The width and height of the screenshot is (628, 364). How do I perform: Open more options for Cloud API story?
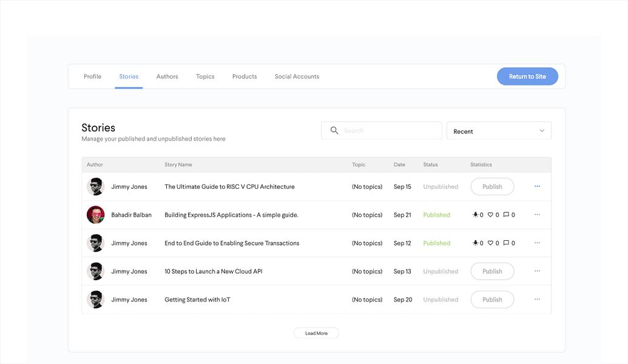537,271
